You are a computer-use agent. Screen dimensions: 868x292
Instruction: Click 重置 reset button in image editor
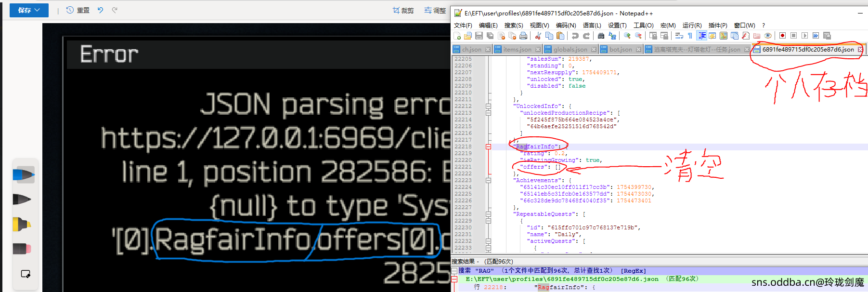78,10
